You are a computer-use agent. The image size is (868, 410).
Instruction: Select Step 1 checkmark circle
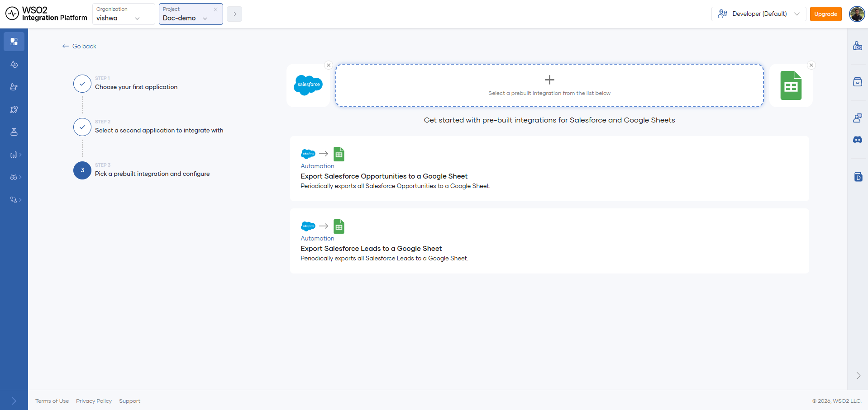[82, 84]
